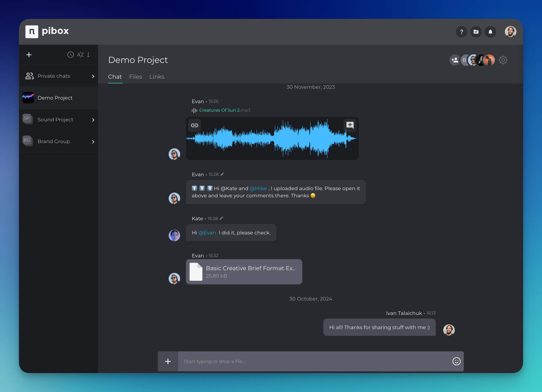Click plus icon to attach file
Screen dimensions: 542x392
click(168, 361)
